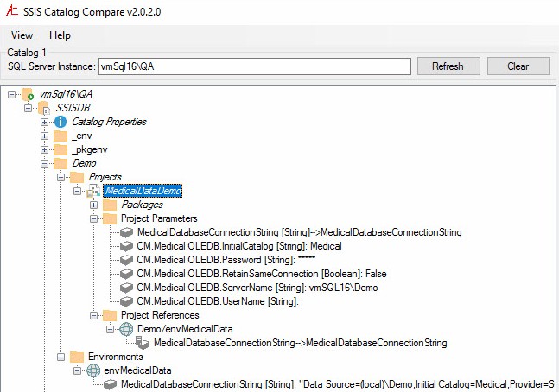Select CM.Medical.OLEDB.Password parameter row
This screenshot has height=392, width=559.
226,260
